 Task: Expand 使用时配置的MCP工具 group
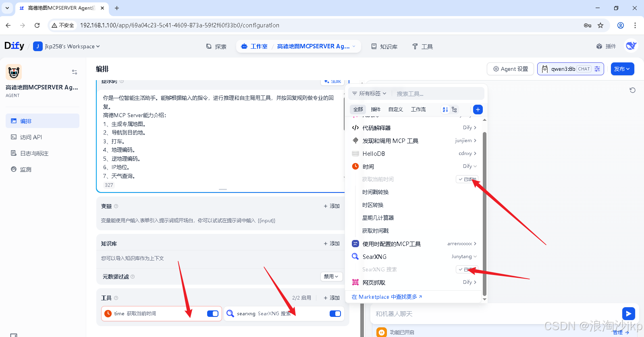(x=414, y=244)
